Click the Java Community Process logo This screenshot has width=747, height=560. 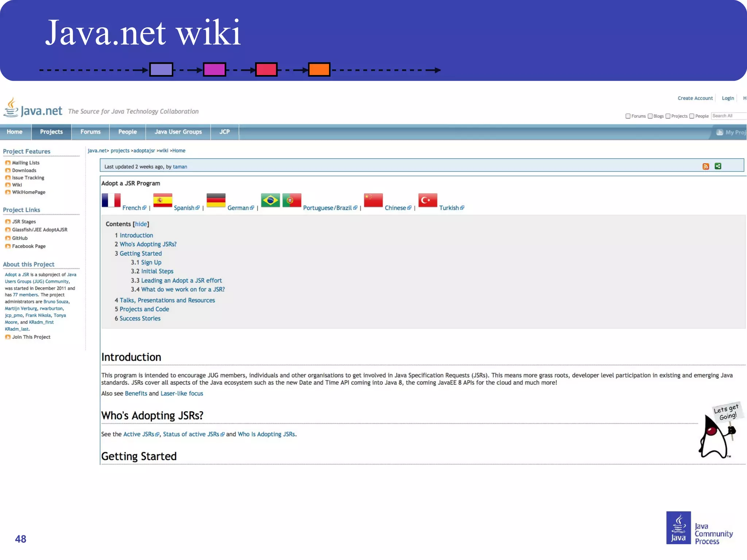click(700, 528)
